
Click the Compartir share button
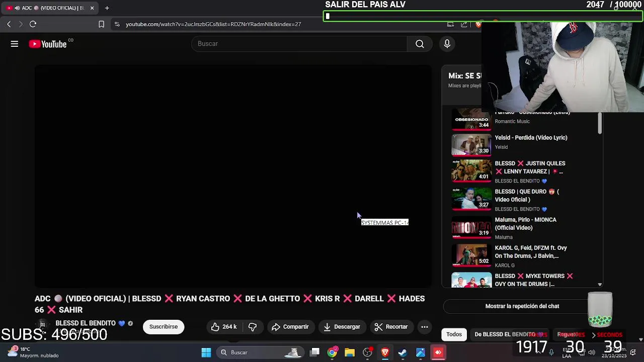click(x=290, y=327)
